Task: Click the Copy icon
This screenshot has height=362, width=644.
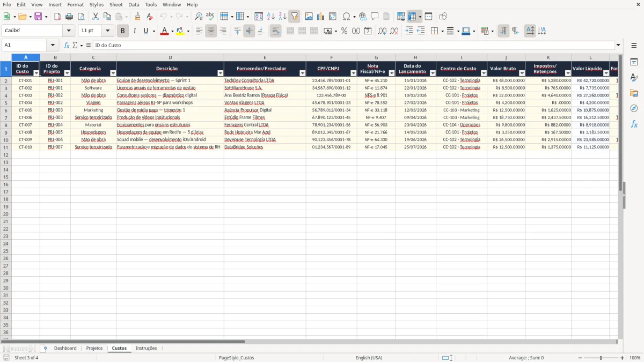Action: click(107, 17)
